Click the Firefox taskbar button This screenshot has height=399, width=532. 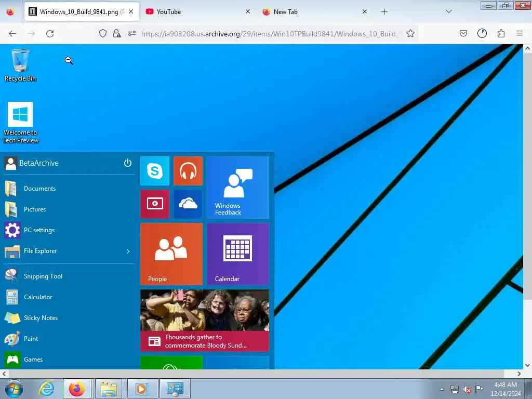click(x=77, y=389)
